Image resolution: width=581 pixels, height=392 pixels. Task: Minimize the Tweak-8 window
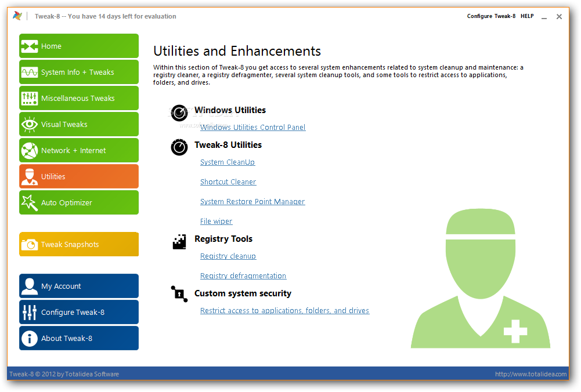[x=544, y=17]
